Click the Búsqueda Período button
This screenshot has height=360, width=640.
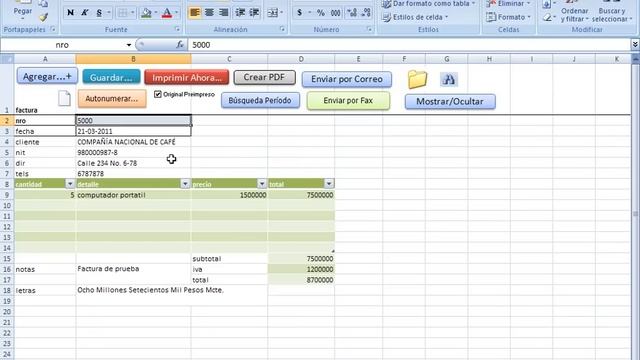tap(260, 100)
